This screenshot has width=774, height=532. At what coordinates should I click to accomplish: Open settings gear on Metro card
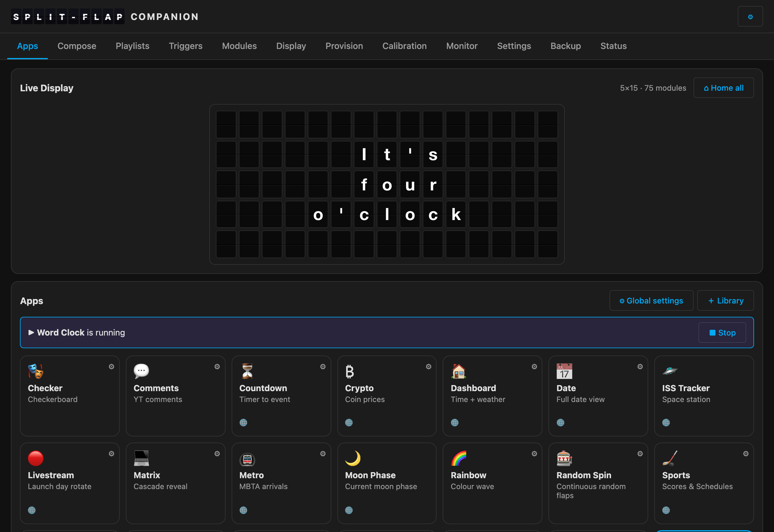coord(323,454)
